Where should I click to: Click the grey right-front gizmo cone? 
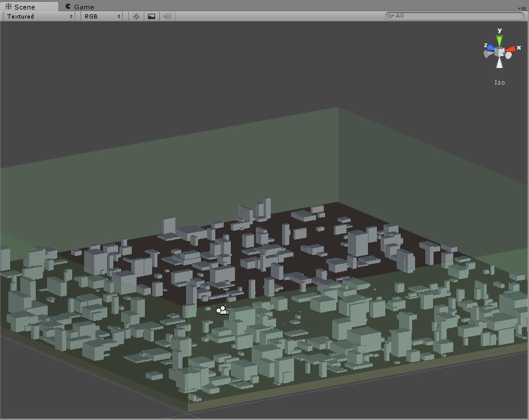(508, 55)
